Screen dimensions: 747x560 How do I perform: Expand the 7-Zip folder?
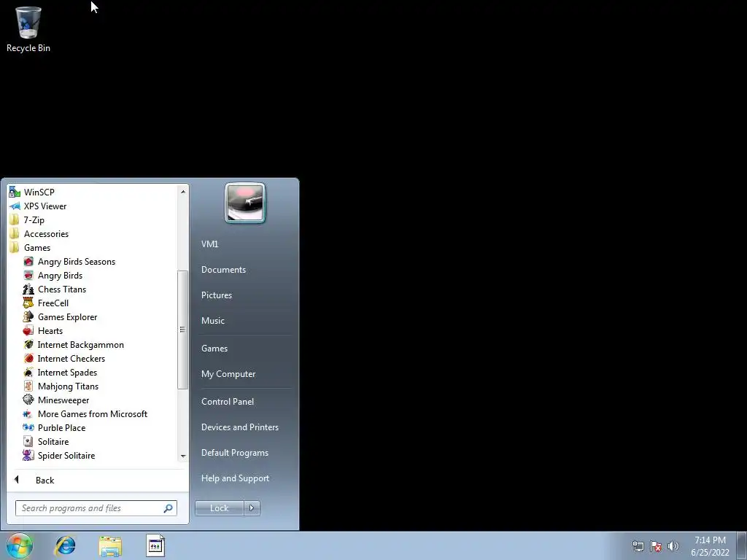click(x=34, y=220)
